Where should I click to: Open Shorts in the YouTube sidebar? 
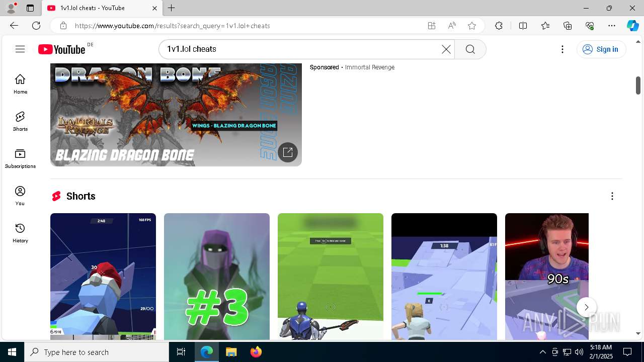pyautogui.click(x=20, y=121)
